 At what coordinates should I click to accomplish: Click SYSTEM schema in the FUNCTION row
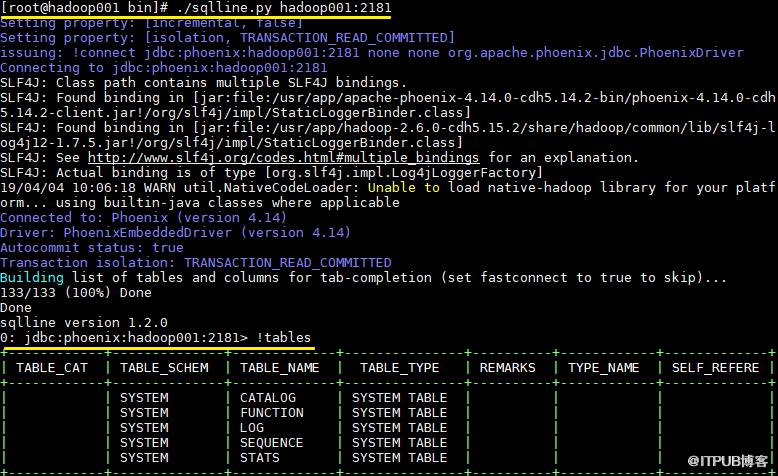tap(144, 413)
